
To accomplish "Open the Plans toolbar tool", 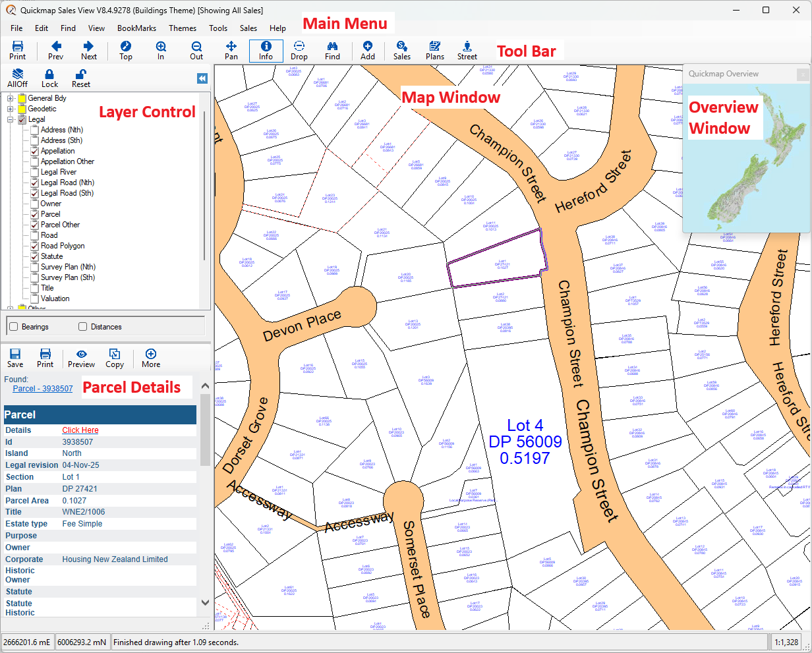I will (435, 51).
